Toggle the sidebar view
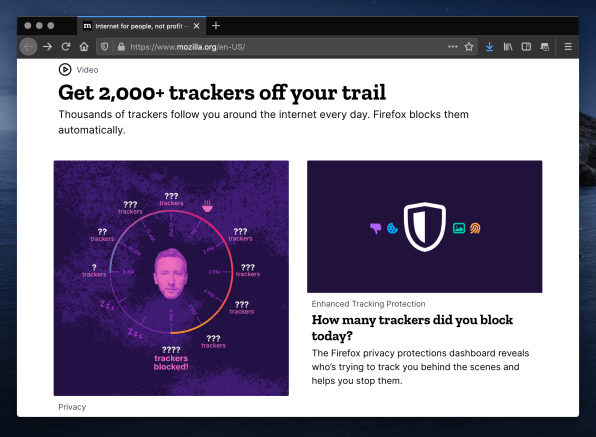The height and width of the screenshot is (437, 596). (x=526, y=47)
